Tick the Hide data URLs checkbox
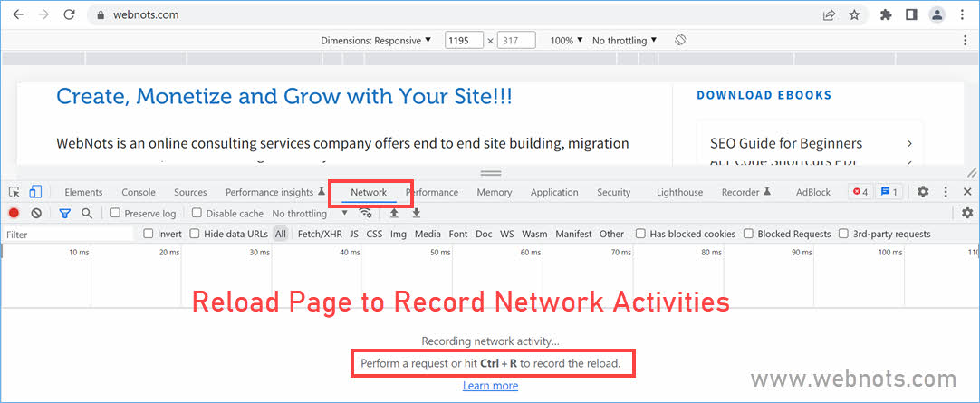 (x=196, y=234)
